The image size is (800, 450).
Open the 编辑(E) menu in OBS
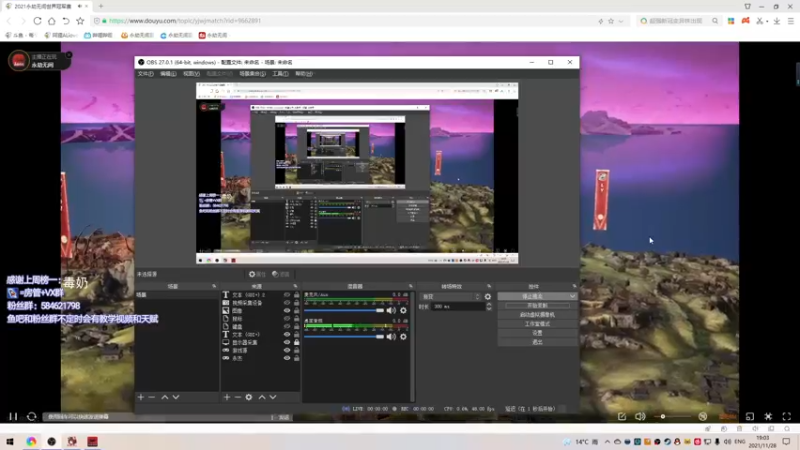168,74
